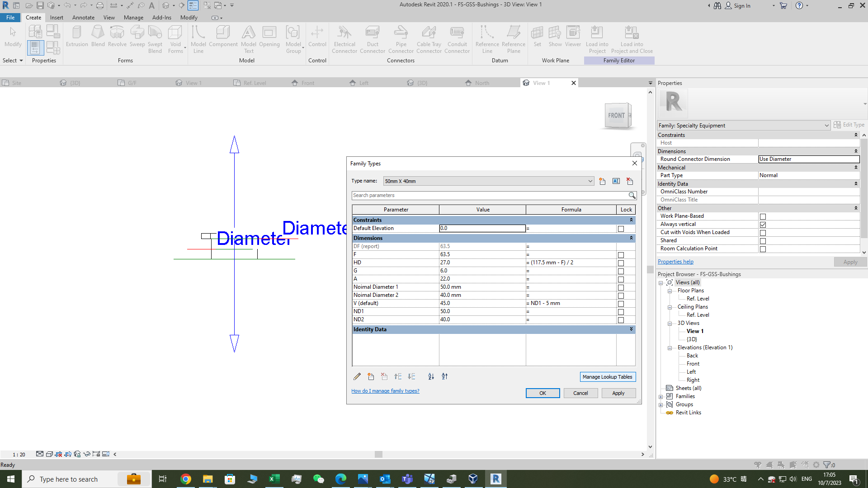
Task: Load family into Project
Action: click(597, 38)
